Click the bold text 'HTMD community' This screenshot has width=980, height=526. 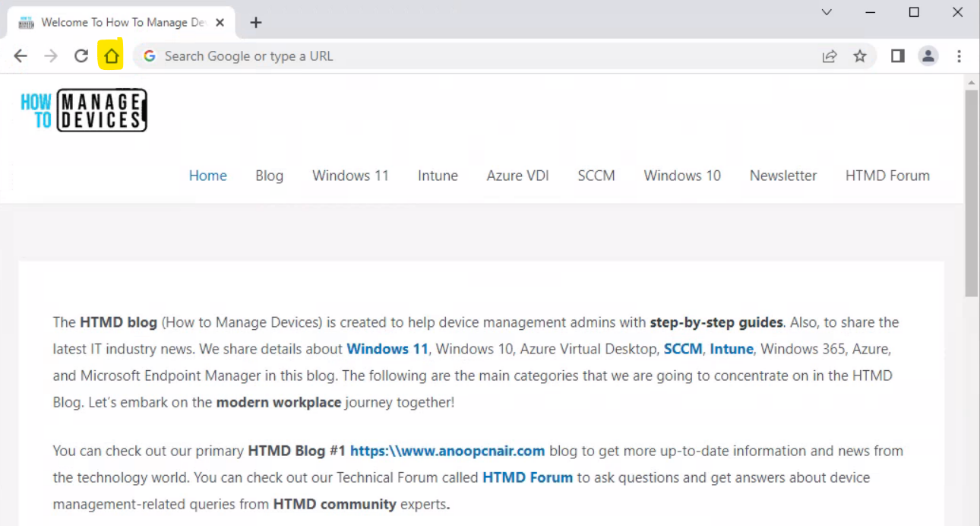tap(334, 504)
